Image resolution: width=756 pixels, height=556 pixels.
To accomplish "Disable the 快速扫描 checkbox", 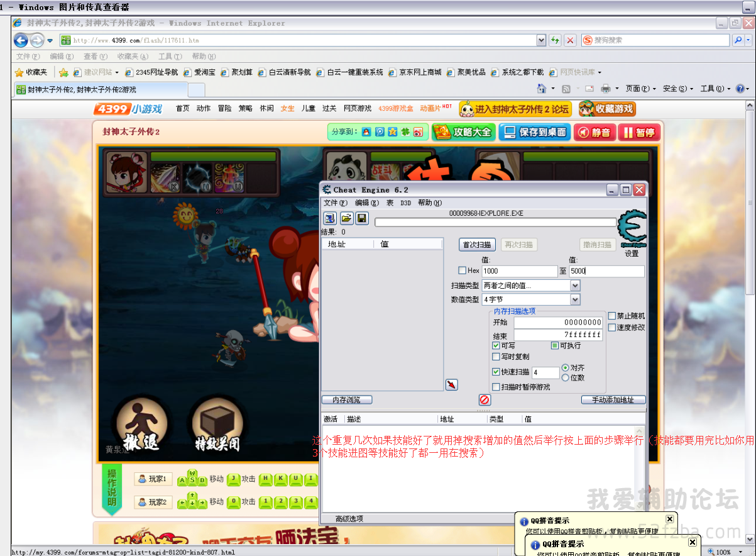I will [496, 372].
